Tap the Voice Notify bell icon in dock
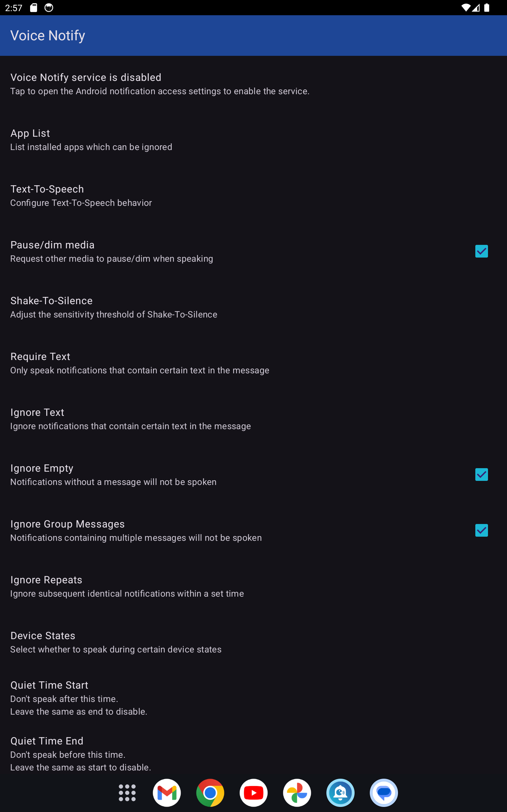The image size is (507, 812). point(340,793)
